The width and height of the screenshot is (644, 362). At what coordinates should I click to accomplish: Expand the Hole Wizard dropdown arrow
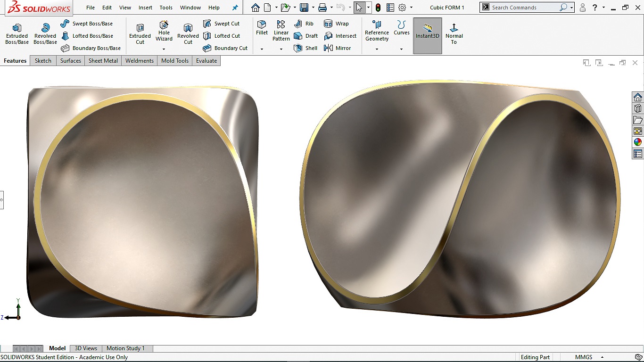pyautogui.click(x=164, y=49)
